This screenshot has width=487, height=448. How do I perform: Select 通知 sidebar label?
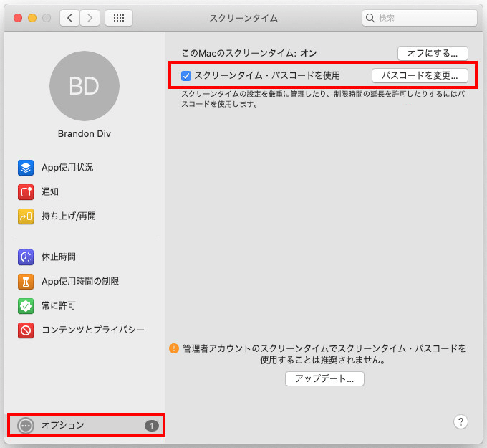(x=50, y=192)
